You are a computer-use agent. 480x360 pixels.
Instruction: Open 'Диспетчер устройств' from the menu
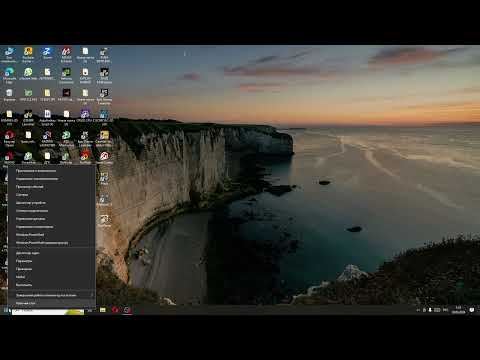(52, 203)
